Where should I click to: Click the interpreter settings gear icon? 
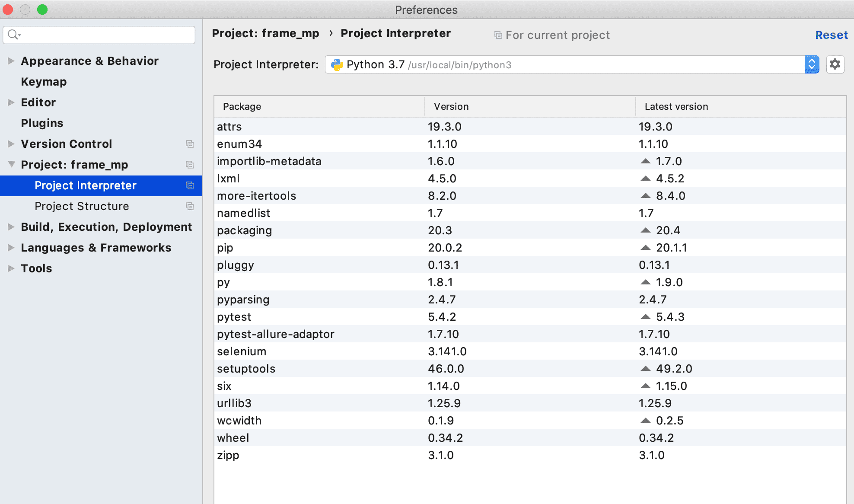835,64
